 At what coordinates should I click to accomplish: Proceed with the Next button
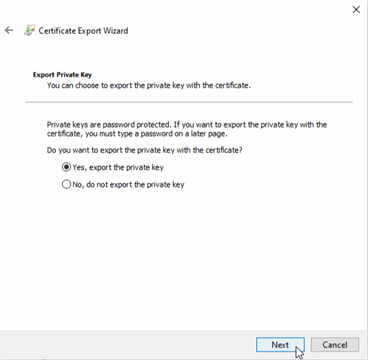[x=280, y=345]
